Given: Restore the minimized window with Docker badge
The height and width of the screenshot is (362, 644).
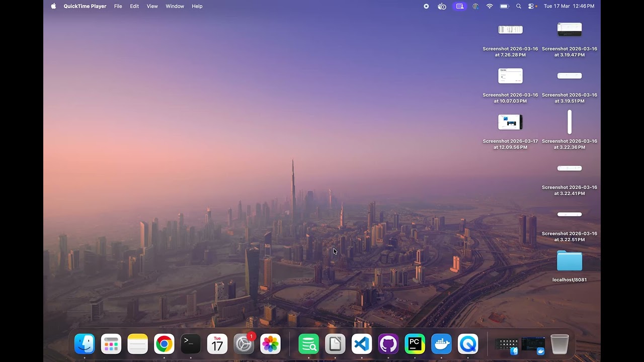Looking at the screenshot, I should 533,345.
